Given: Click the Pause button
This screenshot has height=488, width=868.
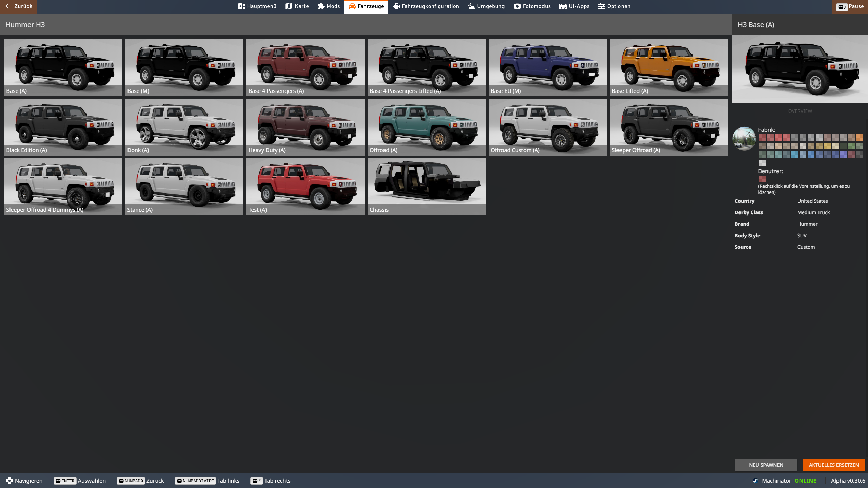Looking at the screenshot, I should pos(850,6).
